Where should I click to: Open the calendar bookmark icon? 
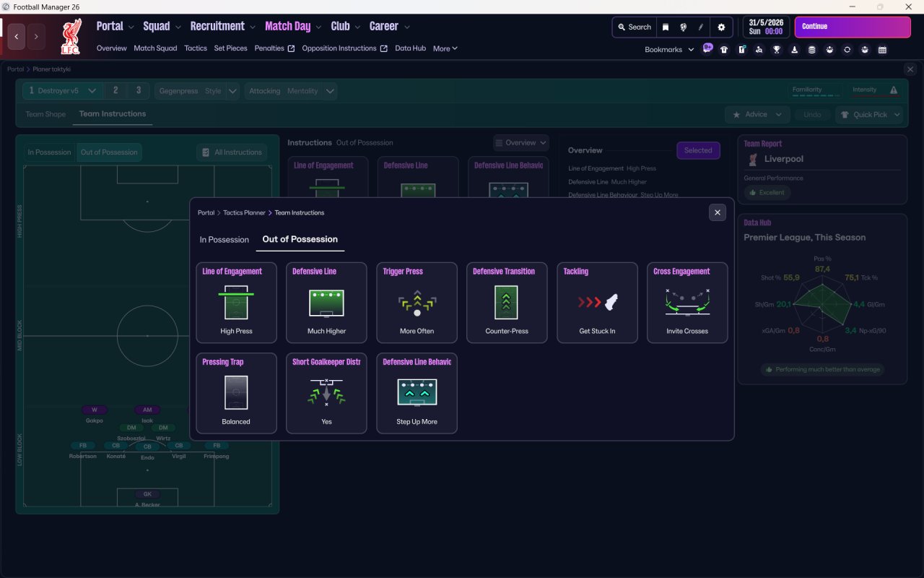882,50
